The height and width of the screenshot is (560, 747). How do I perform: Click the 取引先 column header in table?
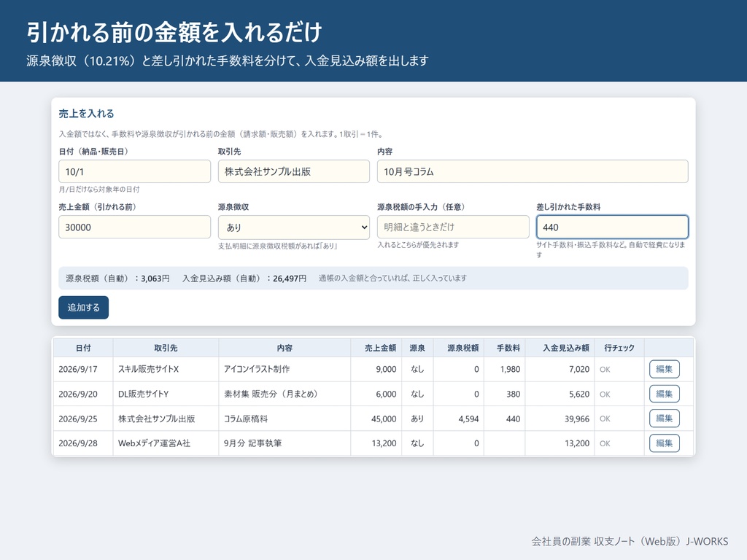166,348
